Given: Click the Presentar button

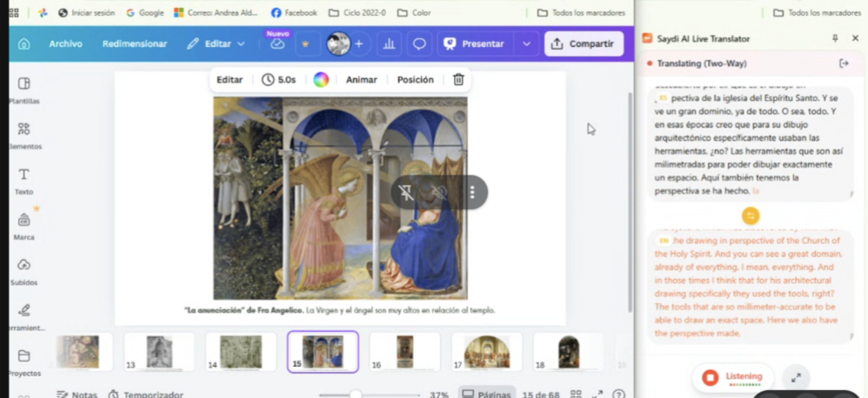Looking at the screenshot, I should tap(476, 43).
